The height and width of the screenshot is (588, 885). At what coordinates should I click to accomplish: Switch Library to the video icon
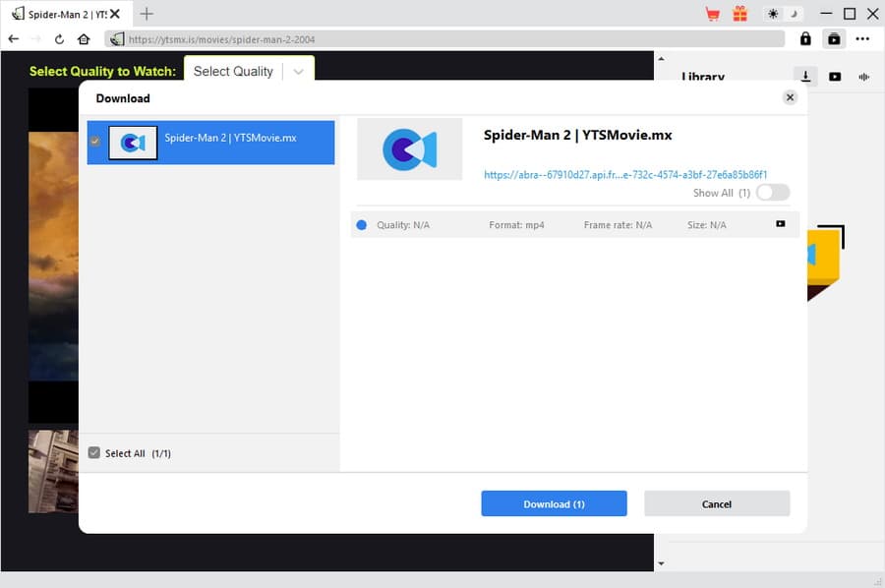coord(835,77)
